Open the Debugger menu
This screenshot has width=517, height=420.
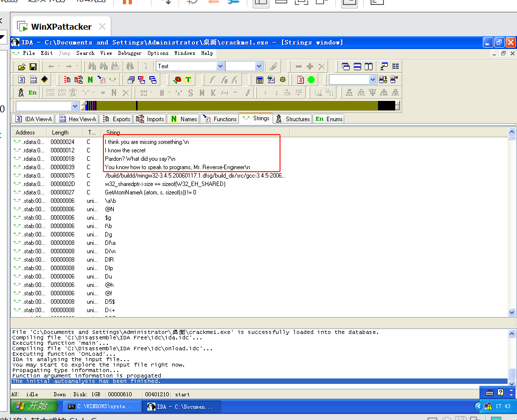point(130,53)
